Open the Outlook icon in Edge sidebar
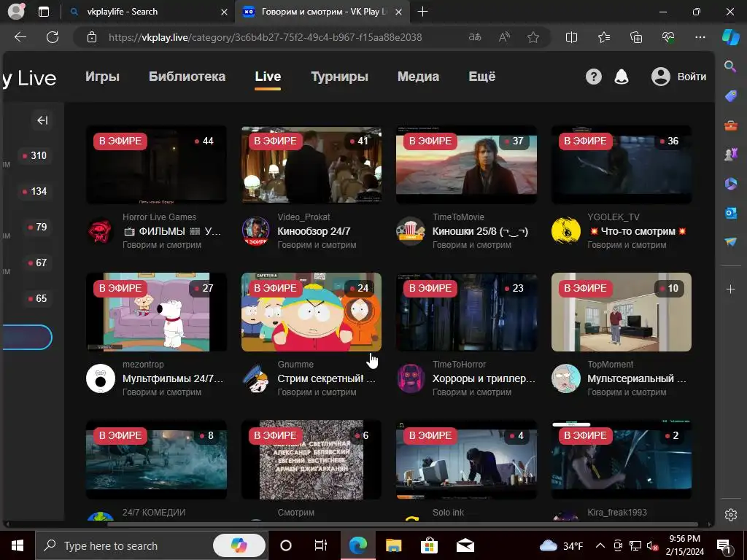Image resolution: width=747 pixels, height=560 pixels. tap(730, 213)
